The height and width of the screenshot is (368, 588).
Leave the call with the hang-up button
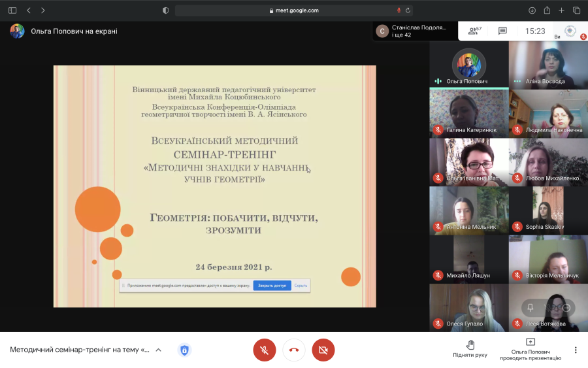coord(294,350)
